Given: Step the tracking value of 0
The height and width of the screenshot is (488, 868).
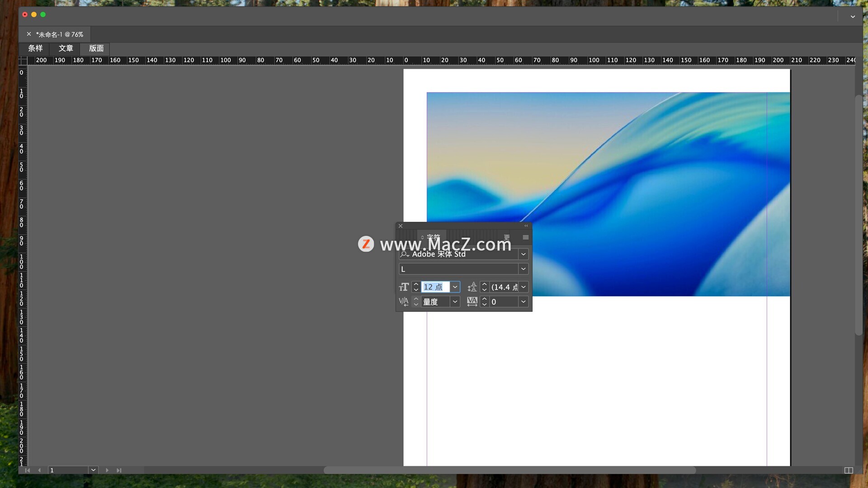Looking at the screenshot, I should tap(484, 302).
